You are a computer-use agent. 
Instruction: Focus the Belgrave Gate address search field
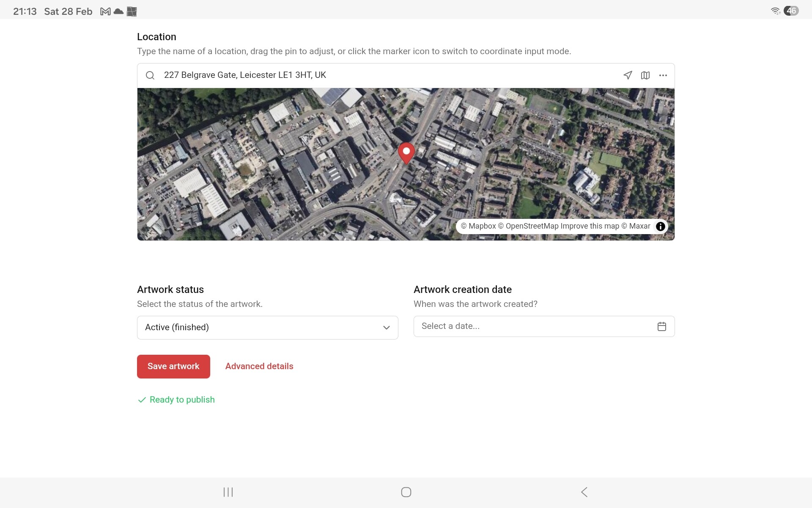click(x=381, y=75)
